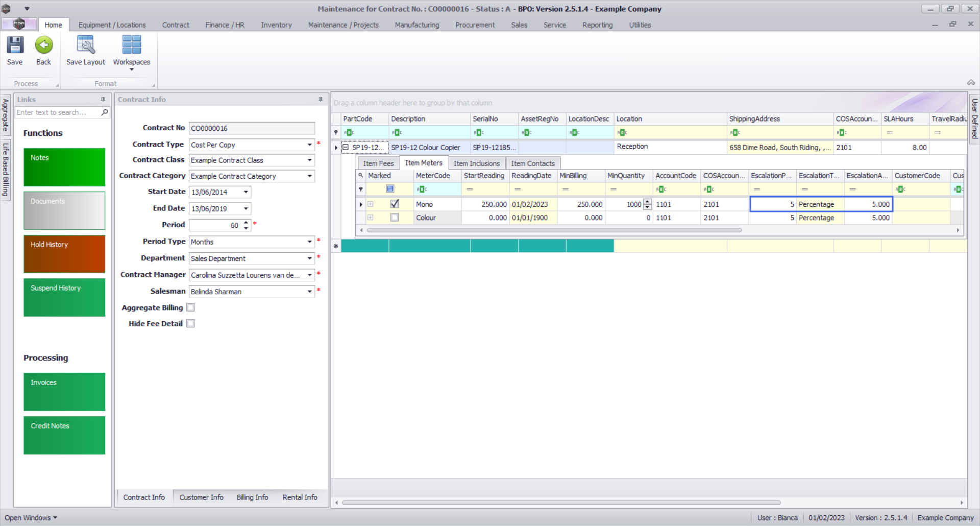Open the Procurement ribbon tab
The height and width of the screenshot is (526, 980).
coord(475,25)
